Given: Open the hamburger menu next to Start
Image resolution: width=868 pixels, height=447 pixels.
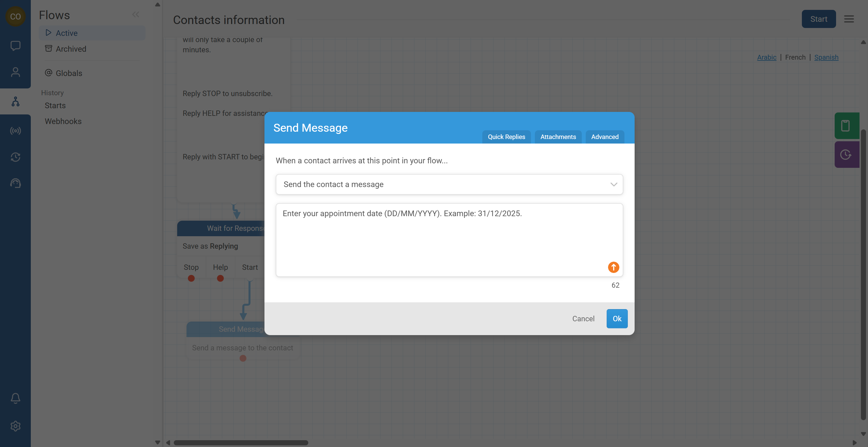Looking at the screenshot, I should point(849,19).
